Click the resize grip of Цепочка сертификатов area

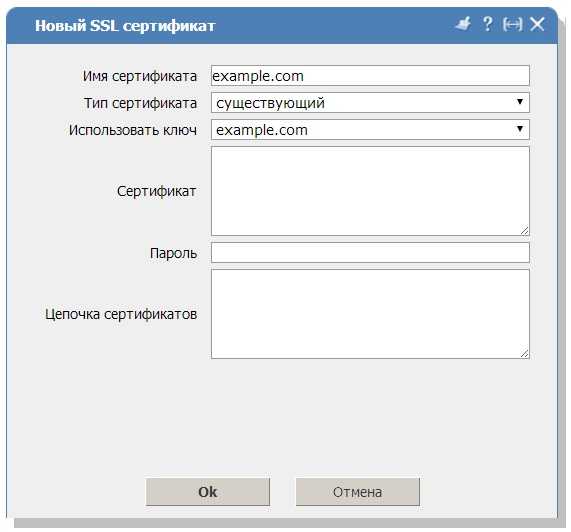click(x=524, y=354)
